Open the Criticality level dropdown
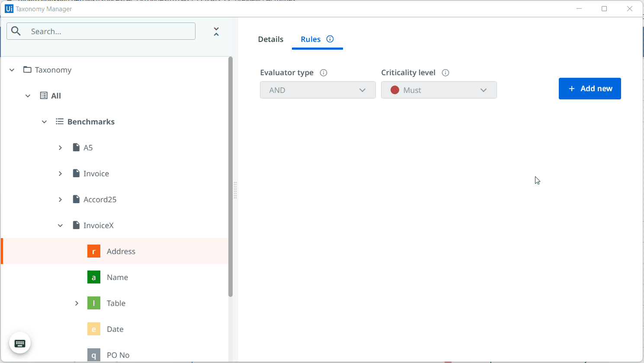The image size is (644, 363). click(439, 90)
